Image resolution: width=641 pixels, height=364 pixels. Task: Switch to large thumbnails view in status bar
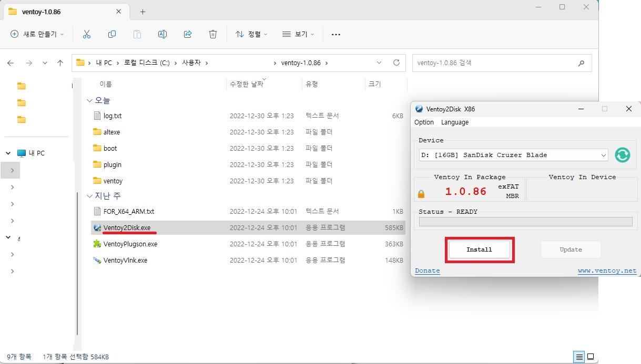coord(590,356)
